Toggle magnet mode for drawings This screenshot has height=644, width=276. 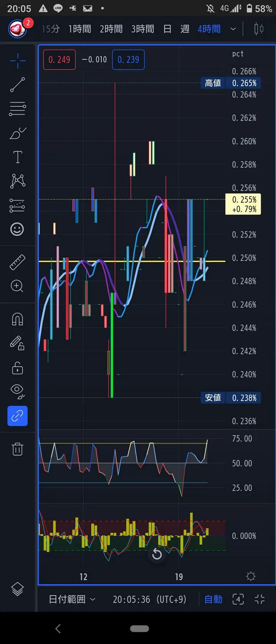18,319
